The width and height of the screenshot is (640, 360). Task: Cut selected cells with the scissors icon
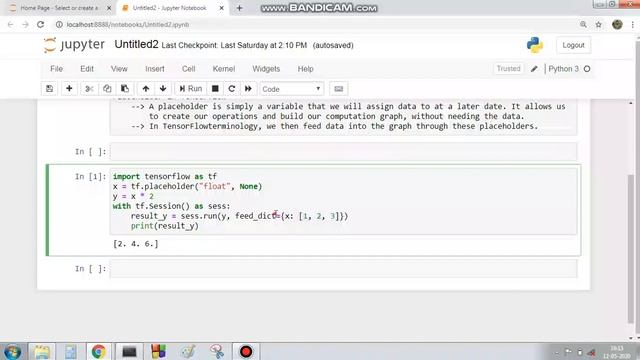tap(89, 89)
